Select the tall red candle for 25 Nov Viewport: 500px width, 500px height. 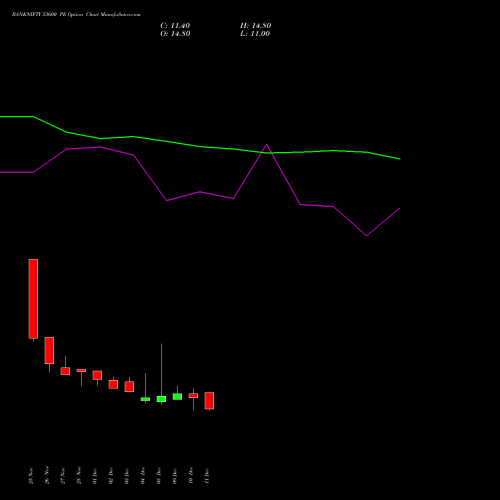(33, 299)
